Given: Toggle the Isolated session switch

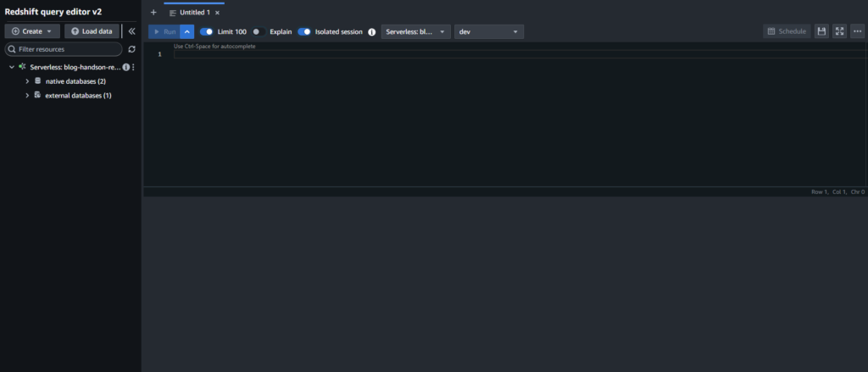Looking at the screenshot, I should (x=304, y=31).
